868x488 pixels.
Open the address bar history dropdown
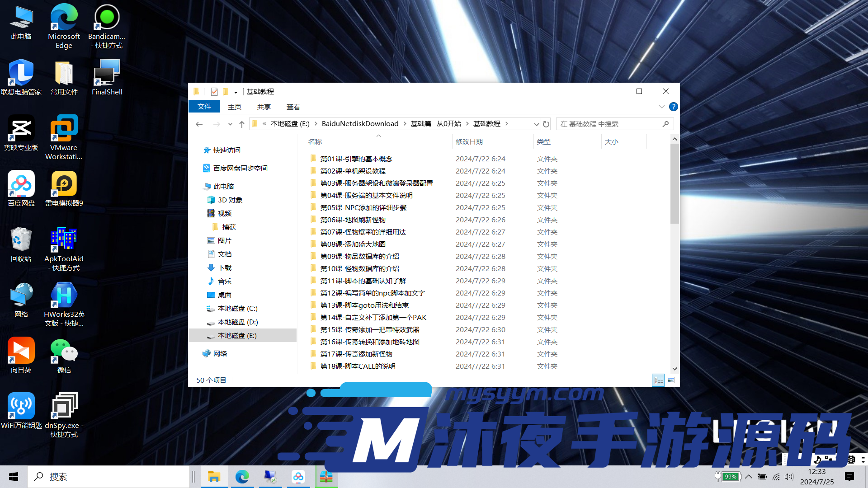[x=536, y=124]
